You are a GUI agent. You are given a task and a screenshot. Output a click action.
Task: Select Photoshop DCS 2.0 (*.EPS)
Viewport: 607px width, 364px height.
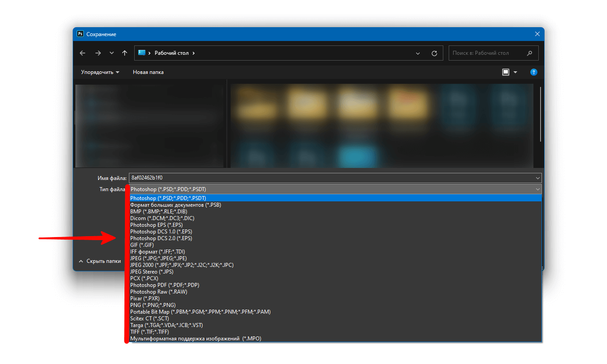[x=335, y=238]
